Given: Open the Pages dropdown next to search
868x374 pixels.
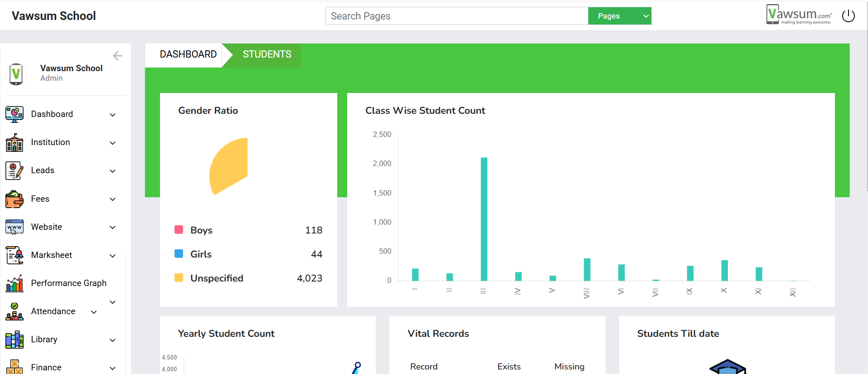Looking at the screenshot, I should [619, 16].
